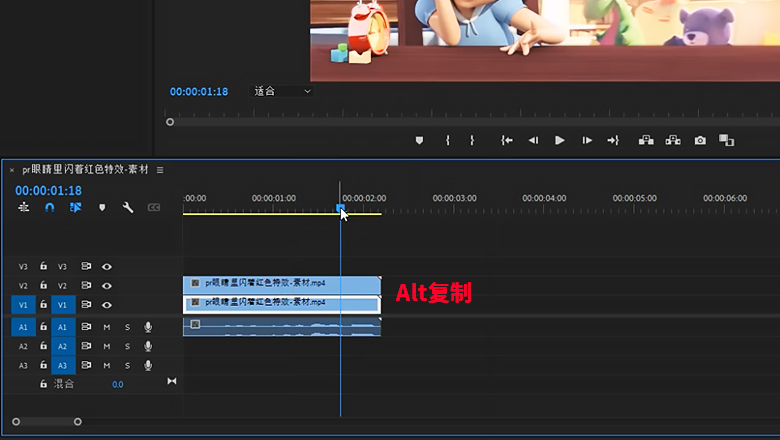
Task: Click the mix track volume value 0.0
Action: [117, 384]
